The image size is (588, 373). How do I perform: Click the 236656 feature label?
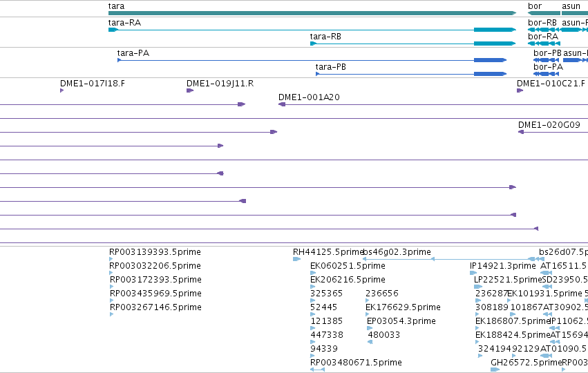point(381,293)
